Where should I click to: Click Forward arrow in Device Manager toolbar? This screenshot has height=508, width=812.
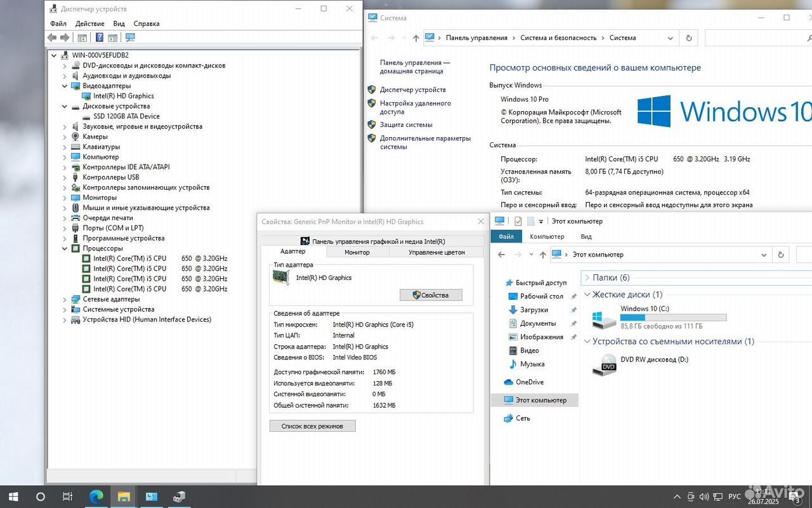click(64, 37)
